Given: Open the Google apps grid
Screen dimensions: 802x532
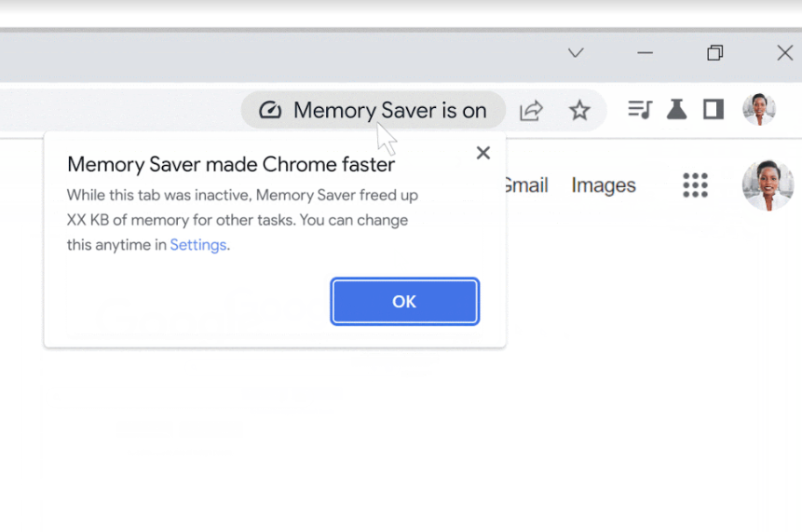Looking at the screenshot, I should (x=695, y=185).
